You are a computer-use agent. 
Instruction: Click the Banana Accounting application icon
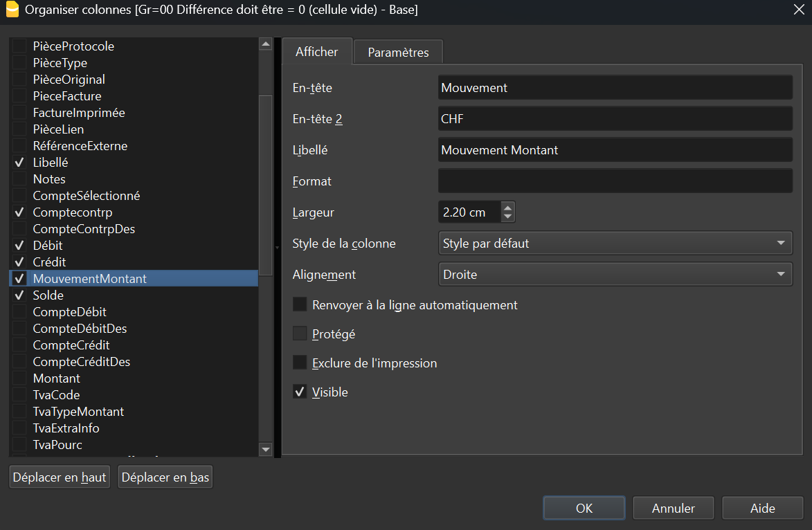11,10
